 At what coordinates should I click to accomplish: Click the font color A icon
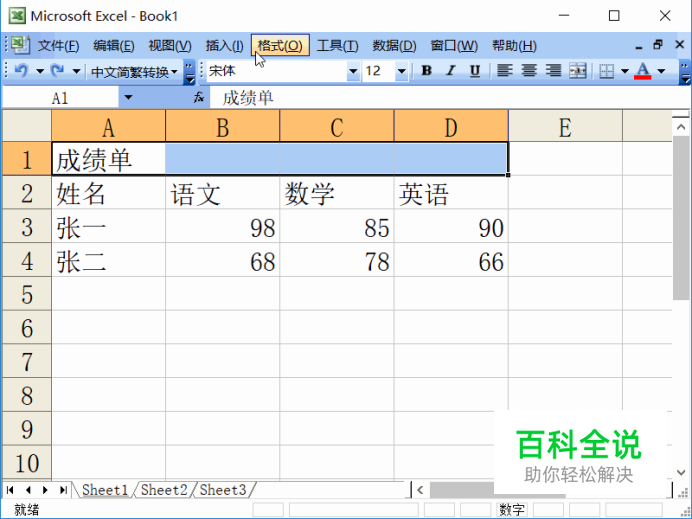[643, 71]
